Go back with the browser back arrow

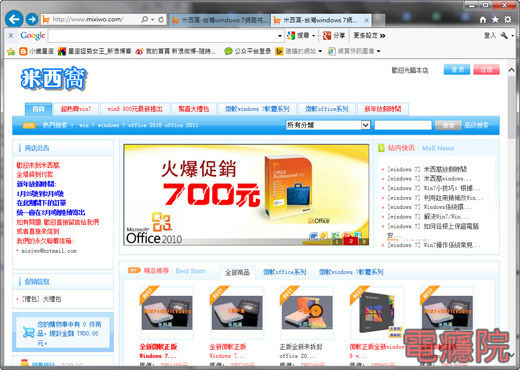[14, 19]
